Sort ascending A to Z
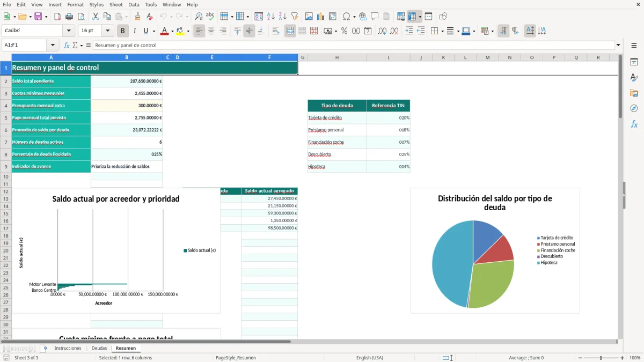644x362 pixels. pos(271,17)
